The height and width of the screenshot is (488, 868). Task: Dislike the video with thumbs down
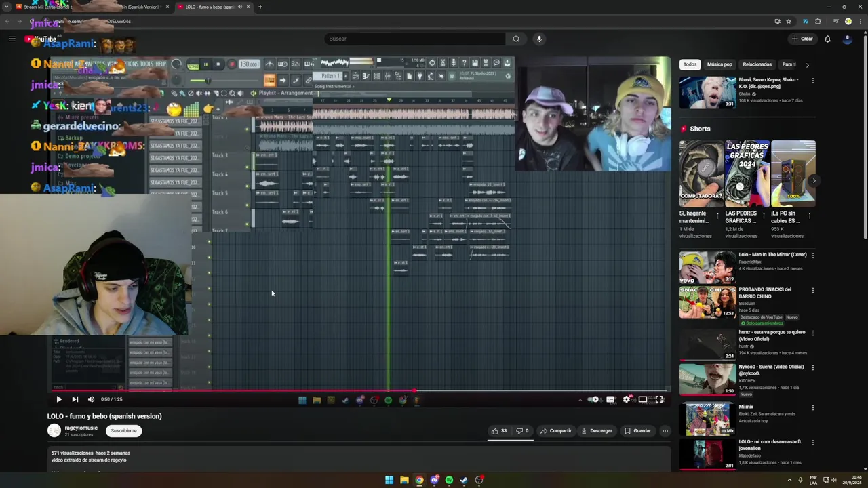[522, 430]
